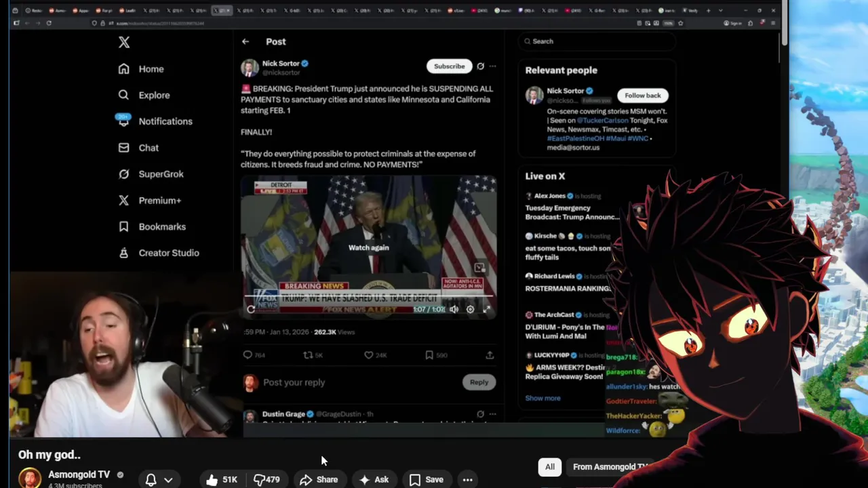
Task: Open media@sortor.us link
Action: (574, 147)
